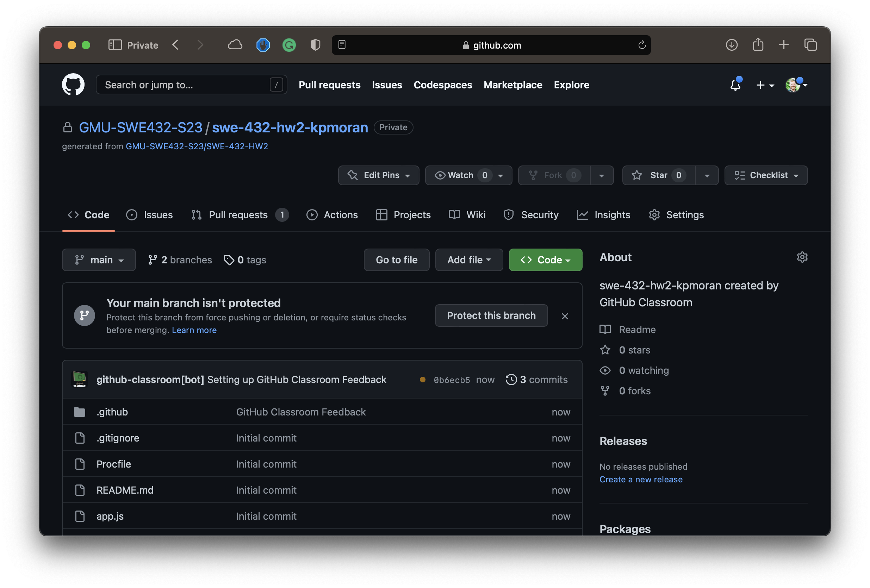
Task: Open the swe-432-hw2-kpmoran repository link
Action: tap(290, 127)
